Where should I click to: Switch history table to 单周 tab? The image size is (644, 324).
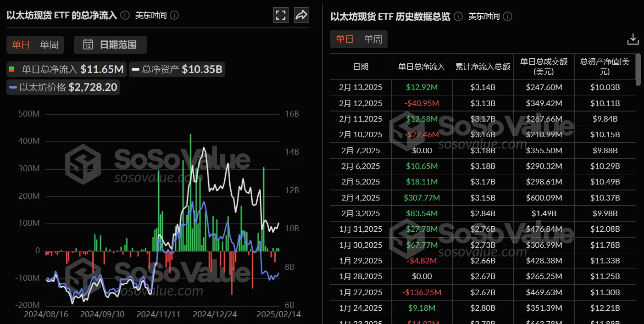coord(373,39)
